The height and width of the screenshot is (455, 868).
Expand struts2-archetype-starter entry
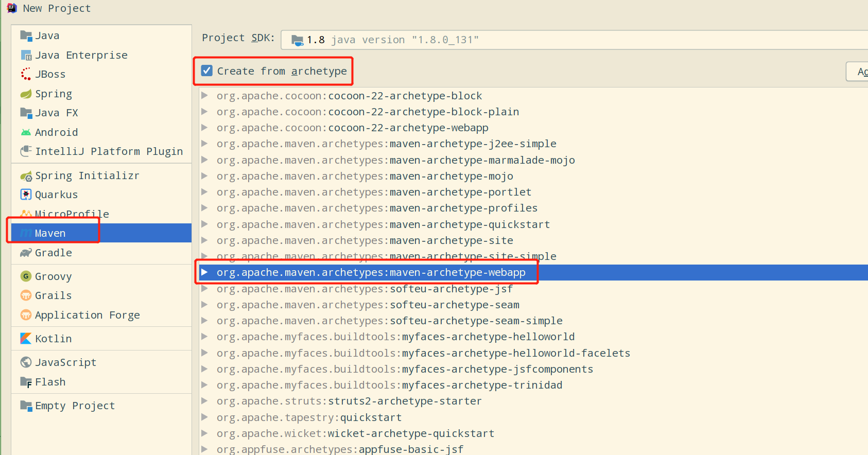[204, 400]
